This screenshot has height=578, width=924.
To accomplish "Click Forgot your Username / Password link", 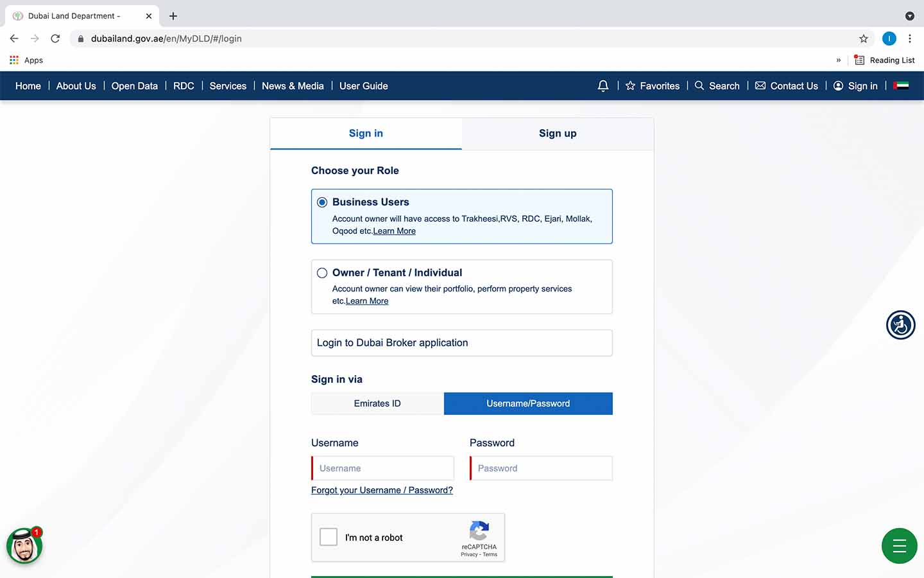I will (x=382, y=490).
